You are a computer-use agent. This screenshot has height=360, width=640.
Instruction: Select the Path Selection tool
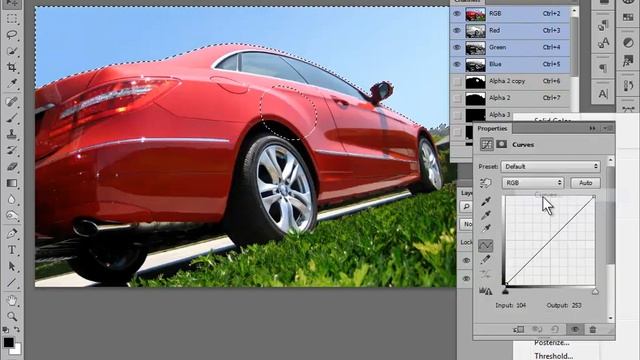tap(12, 266)
